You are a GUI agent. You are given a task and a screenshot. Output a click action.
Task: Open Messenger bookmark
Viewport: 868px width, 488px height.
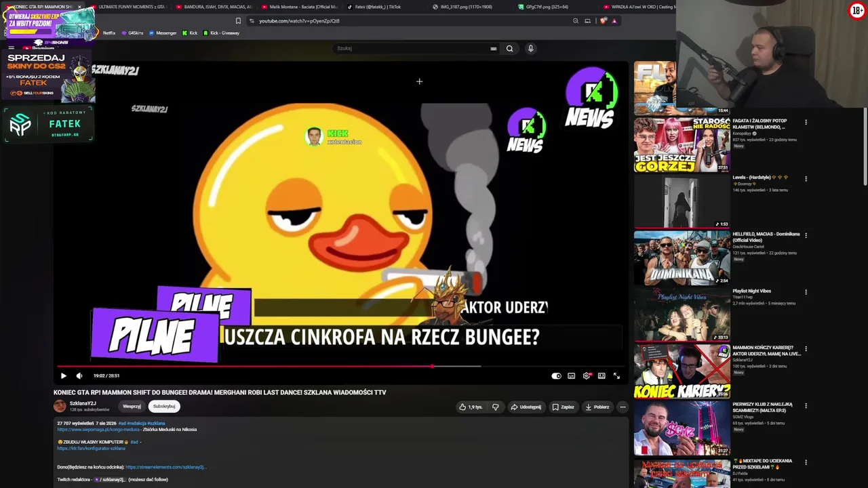click(x=162, y=33)
